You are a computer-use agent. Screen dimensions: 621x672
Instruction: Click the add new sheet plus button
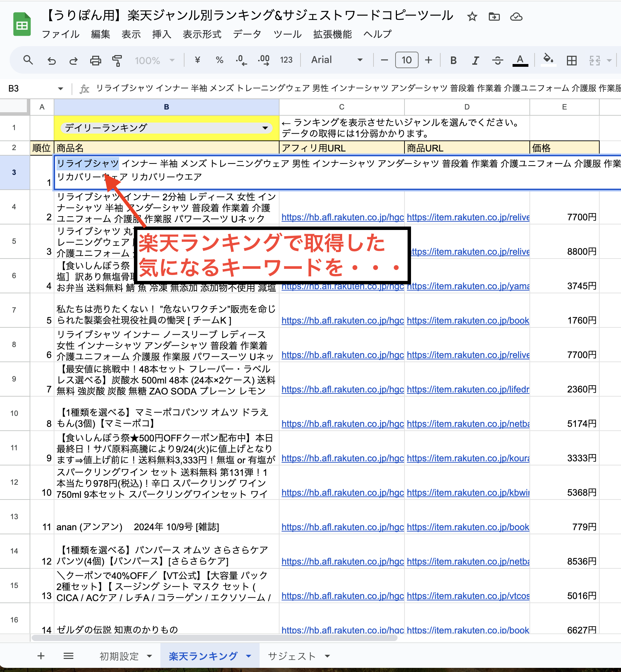point(41,656)
